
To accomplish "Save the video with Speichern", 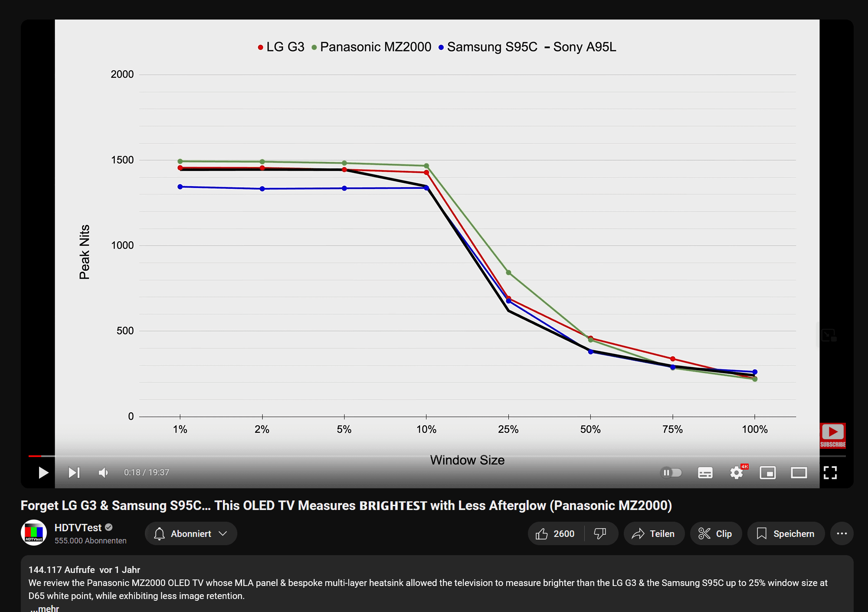I will point(786,533).
